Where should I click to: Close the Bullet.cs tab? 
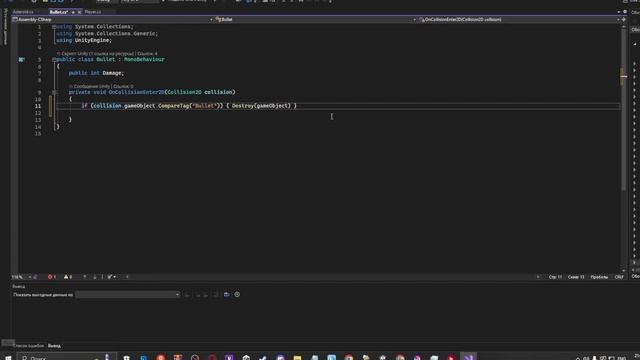coord(80,12)
